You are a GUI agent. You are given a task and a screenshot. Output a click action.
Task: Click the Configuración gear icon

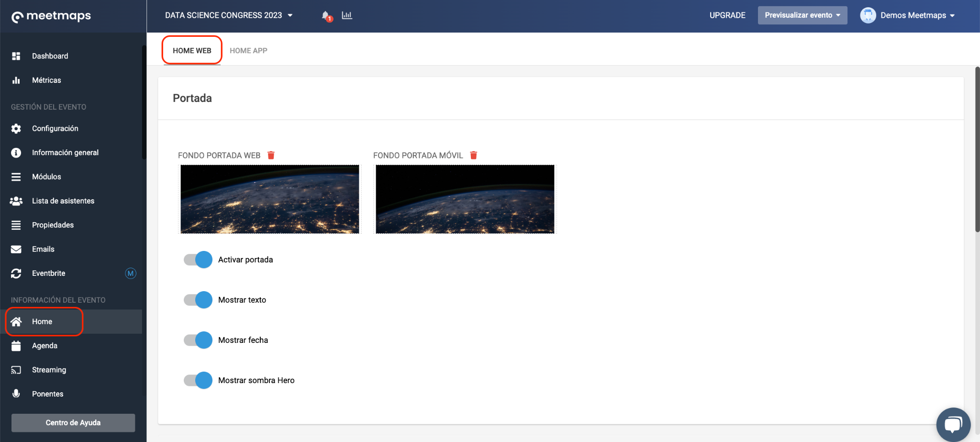point(16,128)
